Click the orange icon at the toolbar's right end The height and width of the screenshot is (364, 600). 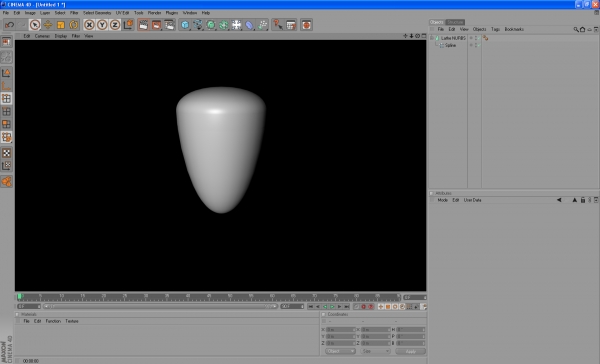tap(307, 25)
